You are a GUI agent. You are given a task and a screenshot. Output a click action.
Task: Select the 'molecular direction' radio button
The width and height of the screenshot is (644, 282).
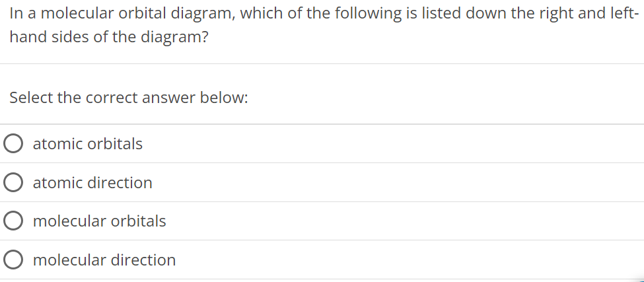[13, 260]
